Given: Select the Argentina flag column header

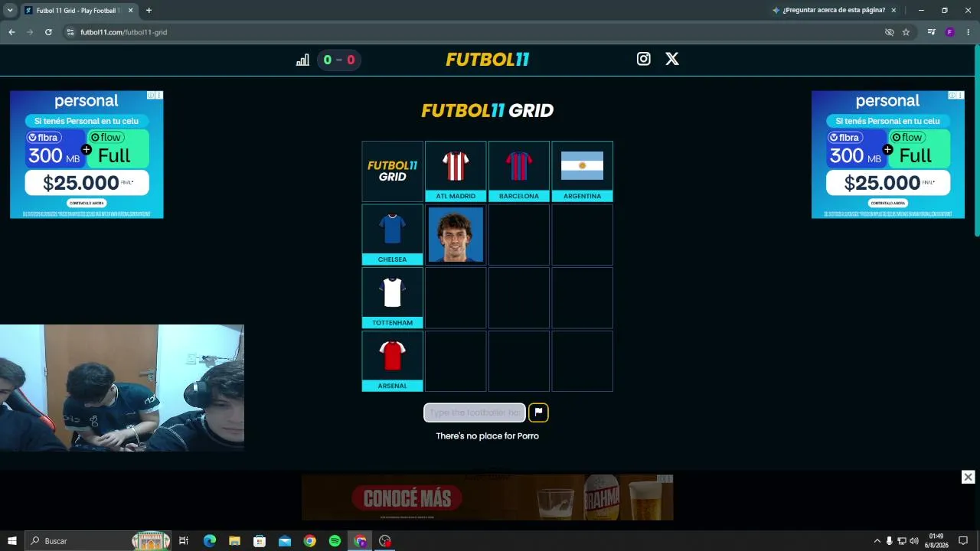Looking at the screenshot, I should (x=582, y=171).
